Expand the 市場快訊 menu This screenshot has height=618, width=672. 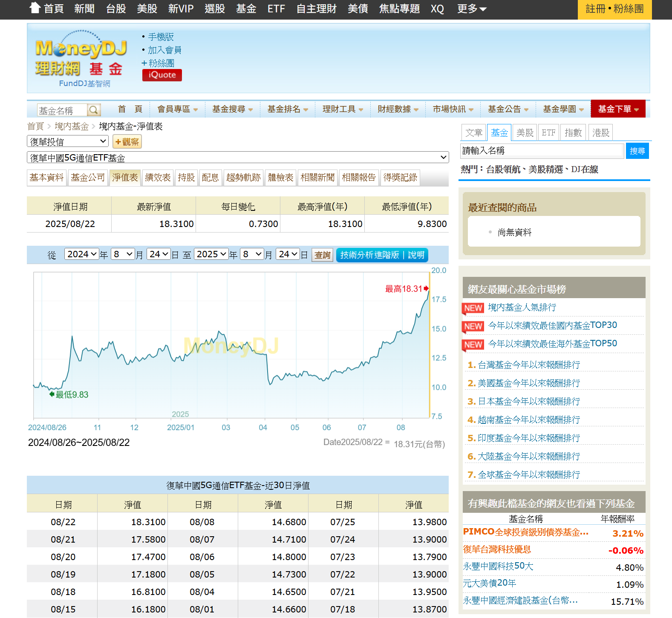(453, 109)
